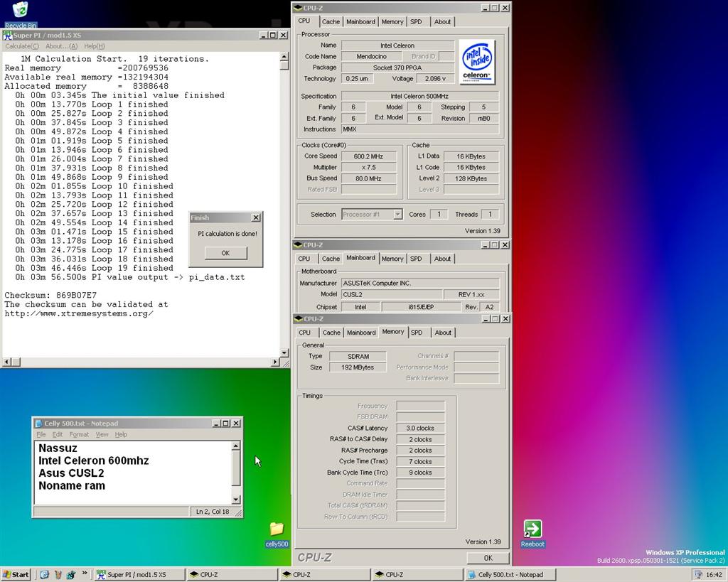Click OK in the Finish dialog

tap(225, 253)
